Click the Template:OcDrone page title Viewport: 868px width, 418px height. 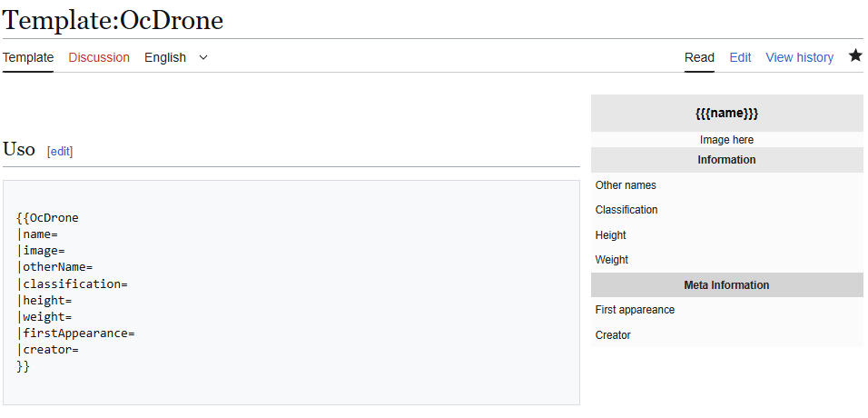tap(113, 19)
